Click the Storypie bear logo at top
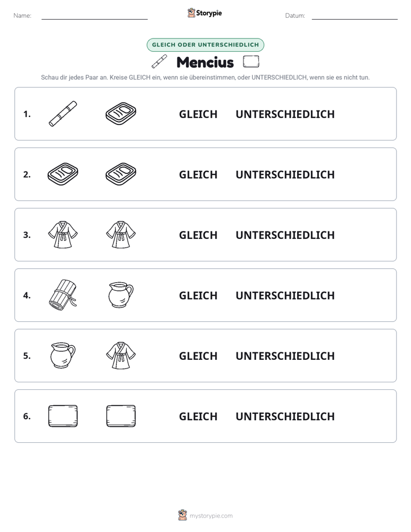Viewport: 411px width, 532px height. [x=191, y=13]
